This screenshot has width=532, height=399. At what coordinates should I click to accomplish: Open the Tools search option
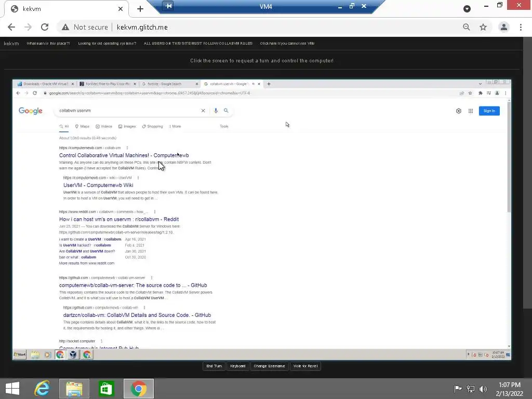point(224,126)
